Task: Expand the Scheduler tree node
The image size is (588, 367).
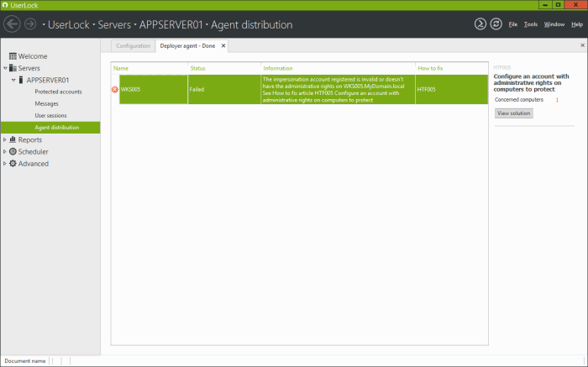Action: [x=5, y=152]
